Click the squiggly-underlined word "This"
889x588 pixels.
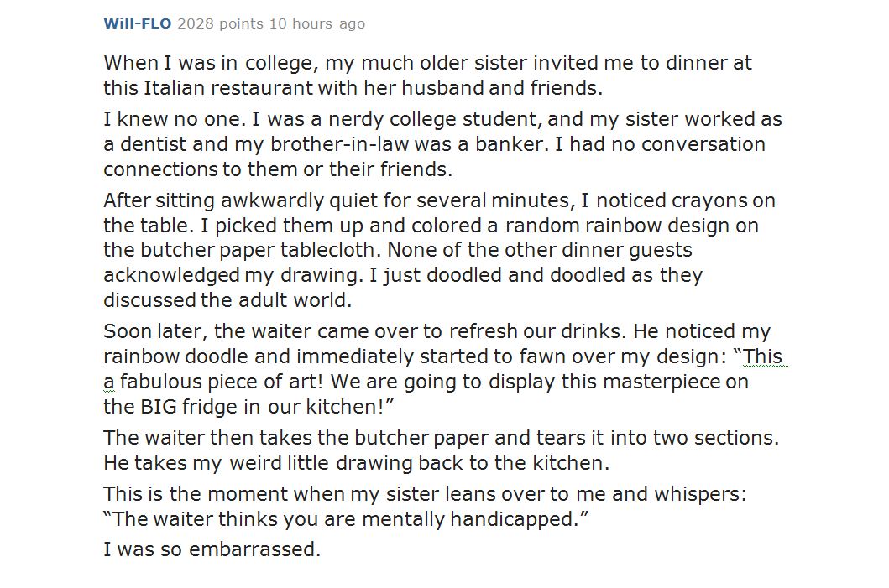[x=762, y=356]
